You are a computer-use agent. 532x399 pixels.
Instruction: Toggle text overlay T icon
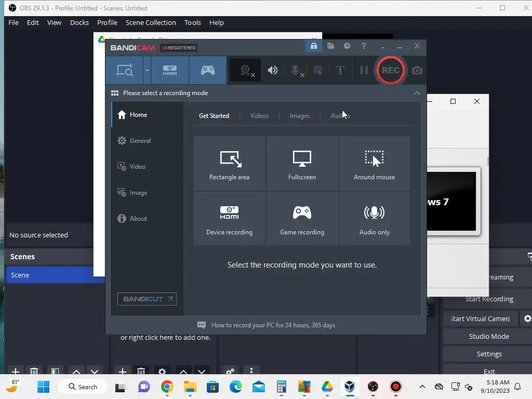coord(340,70)
